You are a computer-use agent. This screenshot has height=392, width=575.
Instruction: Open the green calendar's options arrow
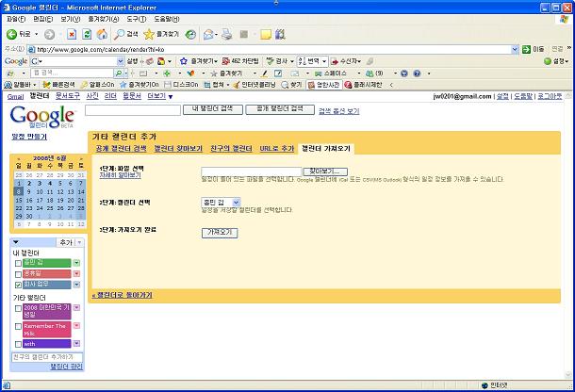[x=76, y=263]
